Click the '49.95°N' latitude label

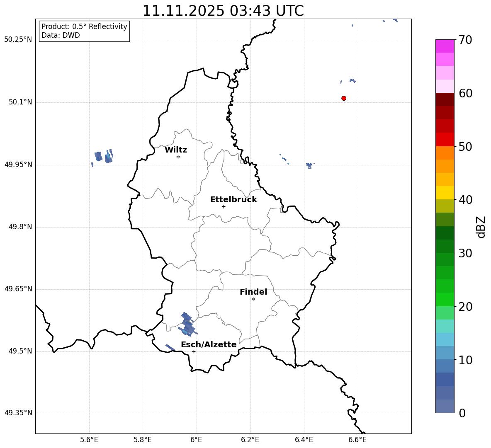pyautogui.click(x=18, y=165)
